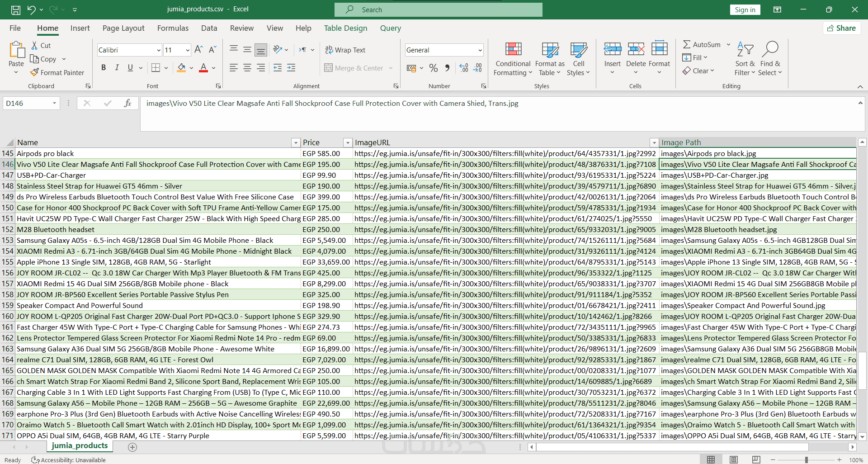Click the Sign in button

tap(745, 10)
